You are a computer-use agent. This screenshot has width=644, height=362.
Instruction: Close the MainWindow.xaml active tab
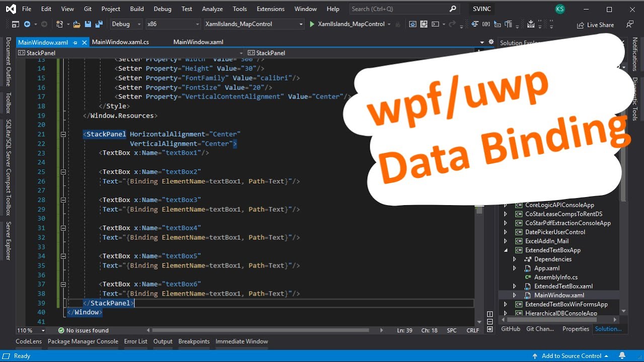85,43
